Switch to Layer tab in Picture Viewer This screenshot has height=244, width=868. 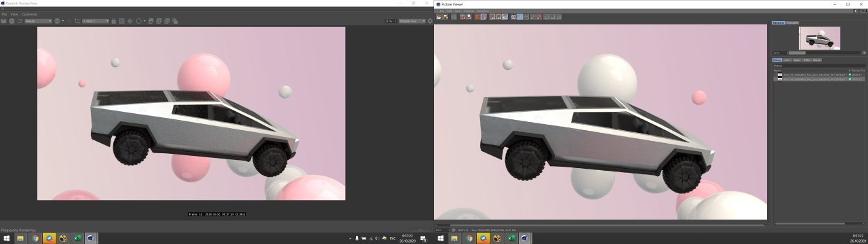click(797, 60)
